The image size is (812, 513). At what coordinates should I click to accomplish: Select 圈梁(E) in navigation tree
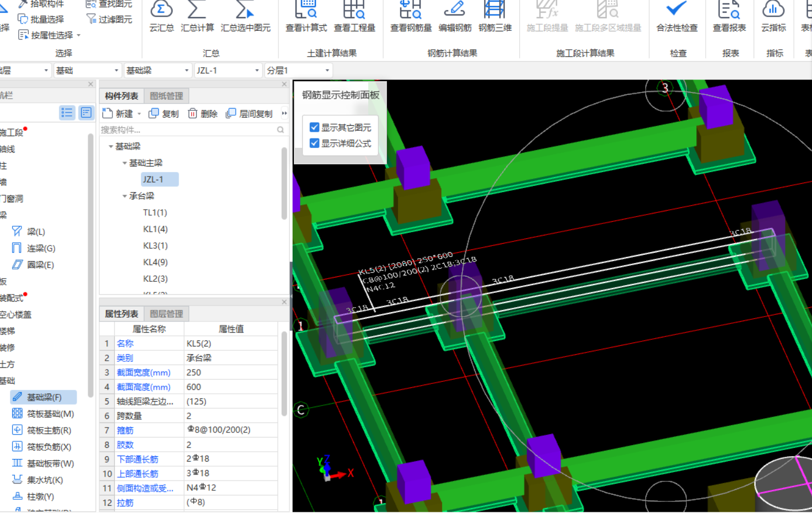pos(33,265)
